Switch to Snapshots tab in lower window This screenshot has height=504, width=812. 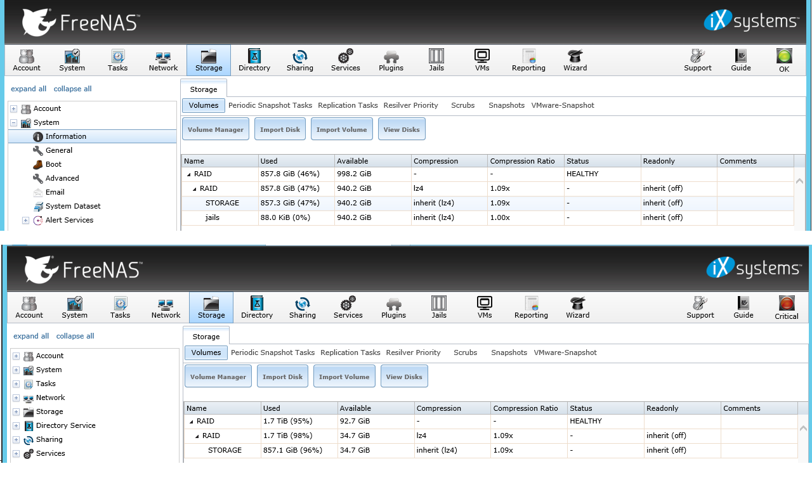tap(509, 352)
